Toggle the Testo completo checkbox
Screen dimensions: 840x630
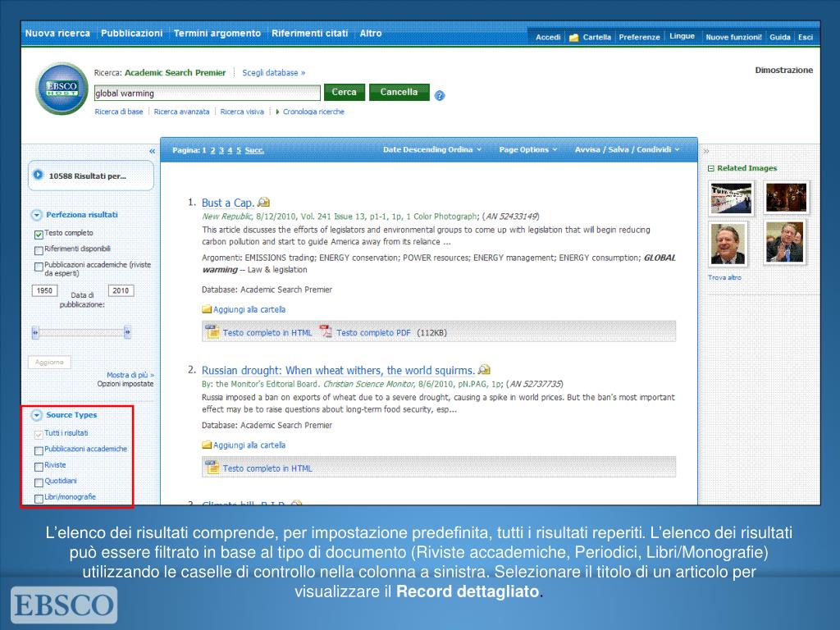pos(39,235)
